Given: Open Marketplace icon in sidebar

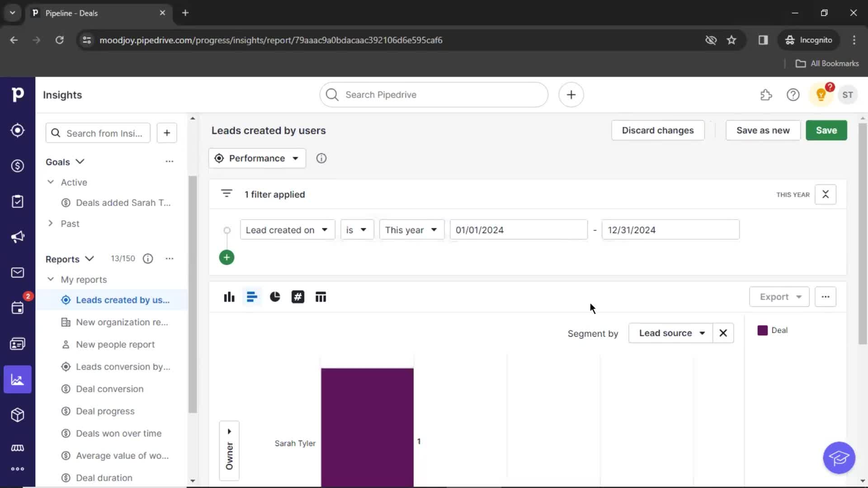Looking at the screenshot, I should [x=18, y=448].
